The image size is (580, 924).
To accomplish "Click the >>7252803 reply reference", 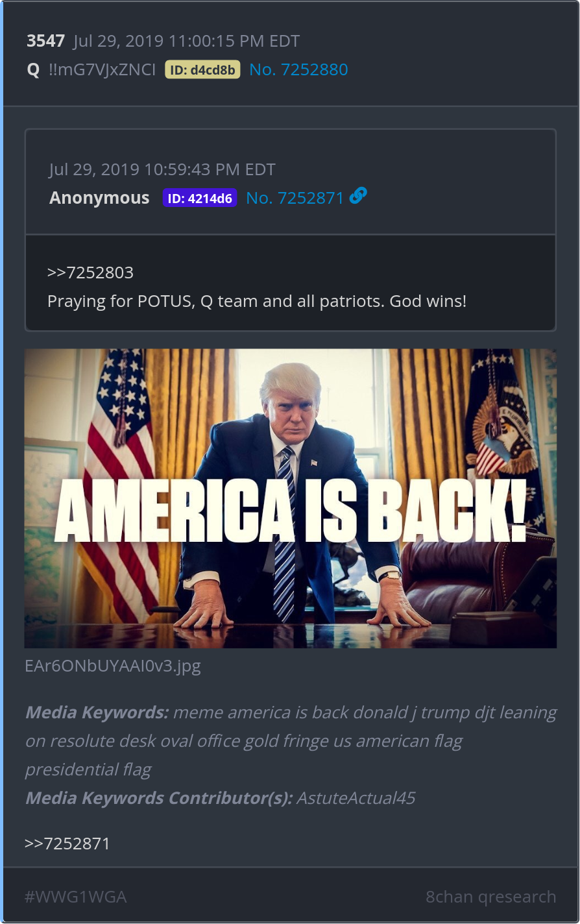I will click(90, 273).
